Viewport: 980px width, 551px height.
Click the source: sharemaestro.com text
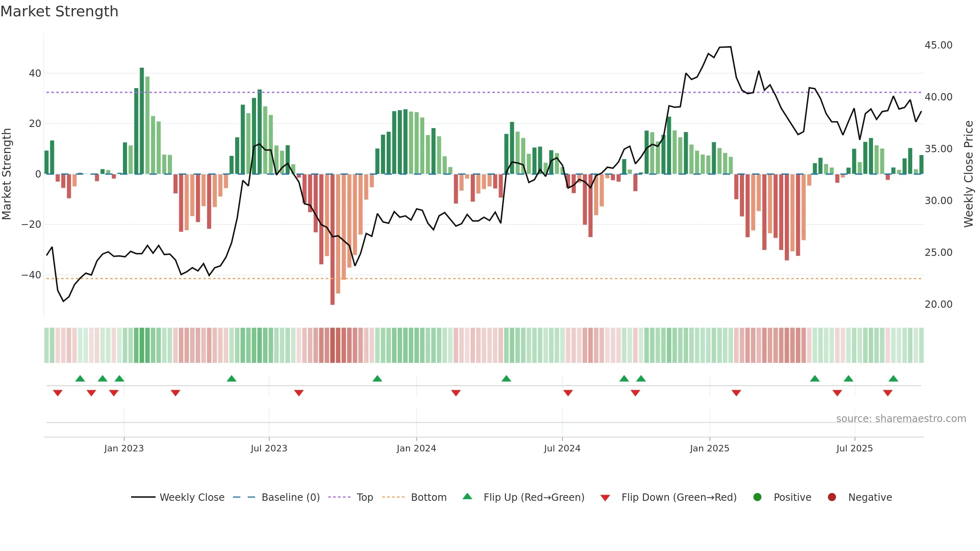pyautogui.click(x=901, y=419)
